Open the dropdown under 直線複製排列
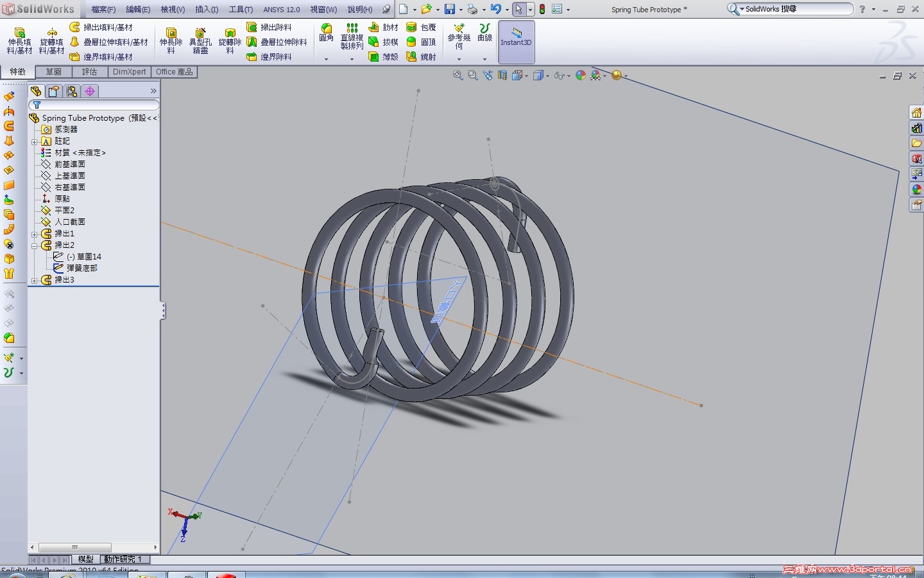This screenshot has width=924, height=578. tap(352, 59)
